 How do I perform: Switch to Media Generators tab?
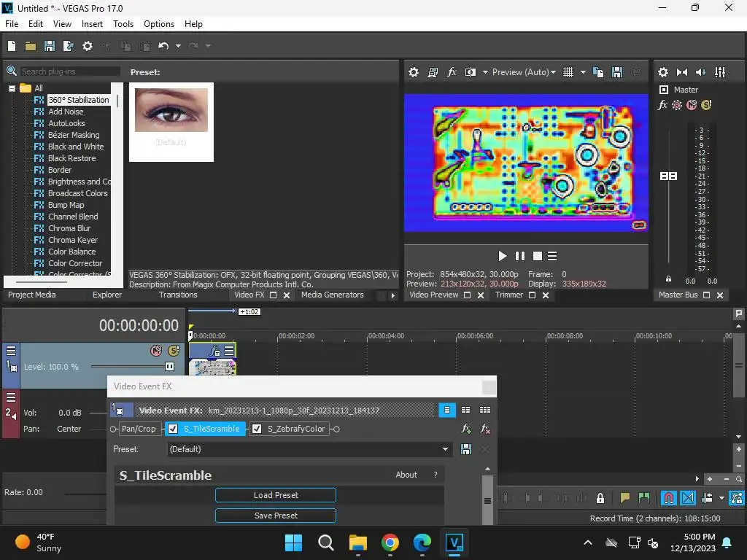[x=333, y=295]
